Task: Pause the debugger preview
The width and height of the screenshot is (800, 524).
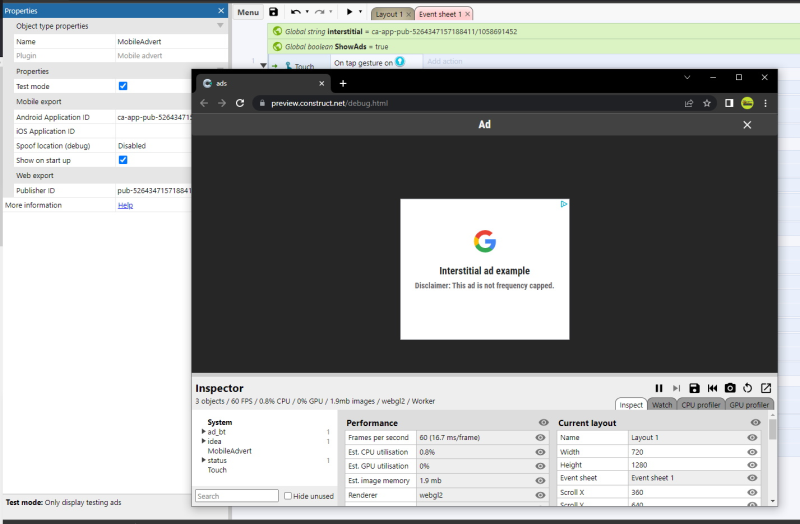Action: point(659,388)
